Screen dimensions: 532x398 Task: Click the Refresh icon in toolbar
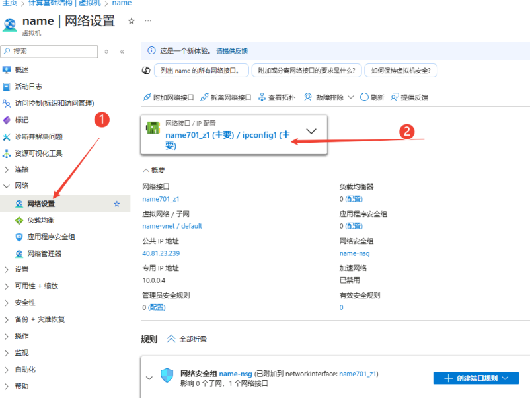(364, 97)
